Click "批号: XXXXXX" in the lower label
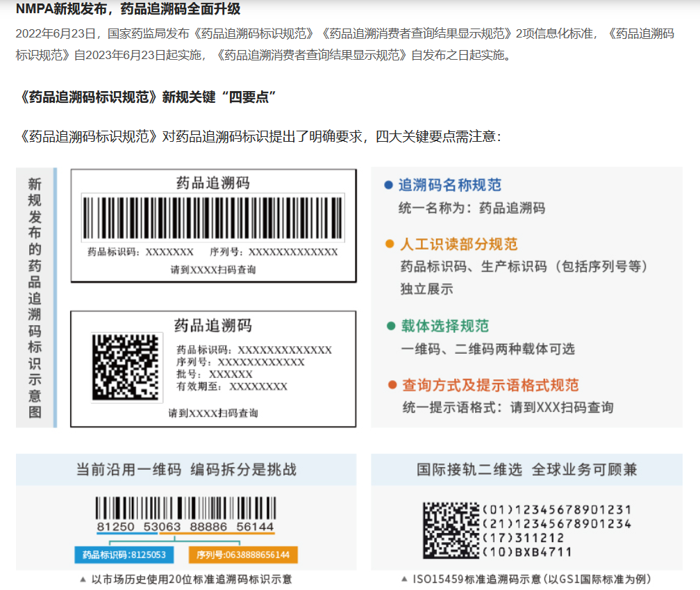This screenshot has height=590, width=700. click(x=215, y=375)
